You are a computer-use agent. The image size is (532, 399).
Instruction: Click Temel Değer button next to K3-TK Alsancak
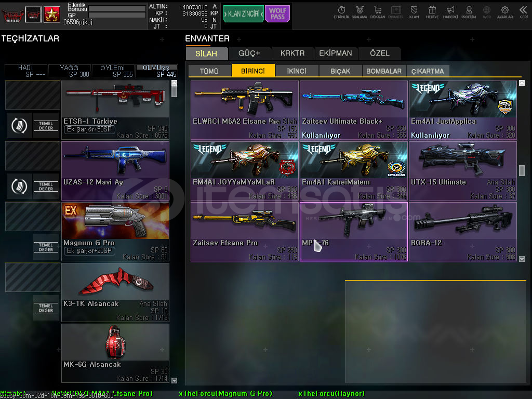point(46,308)
